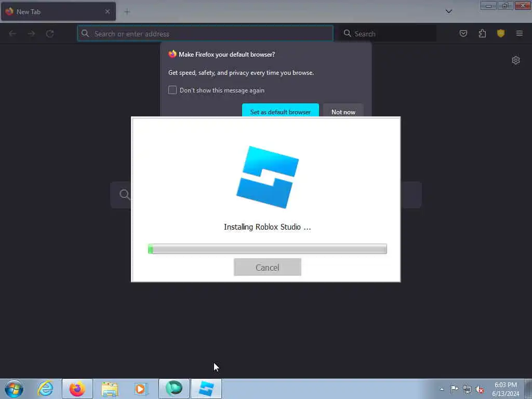Open a new tab with plus button
The width and height of the screenshot is (532, 399).
coord(127,12)
